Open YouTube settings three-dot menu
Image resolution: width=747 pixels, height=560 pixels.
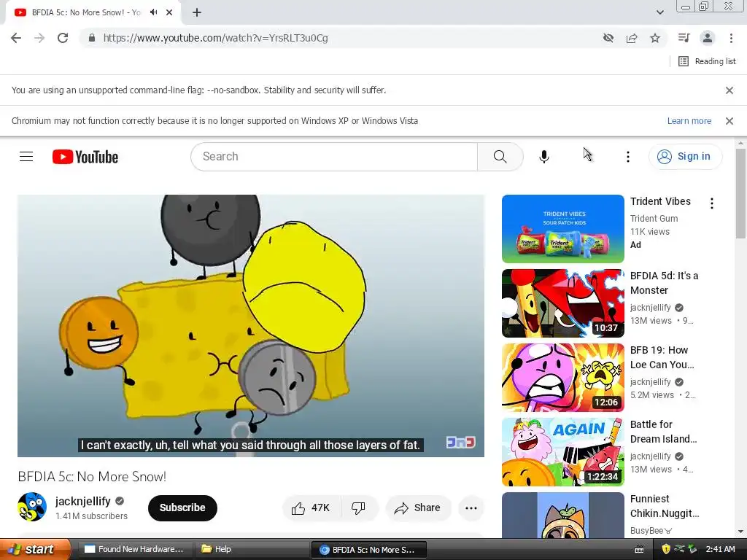click(628, 156)
